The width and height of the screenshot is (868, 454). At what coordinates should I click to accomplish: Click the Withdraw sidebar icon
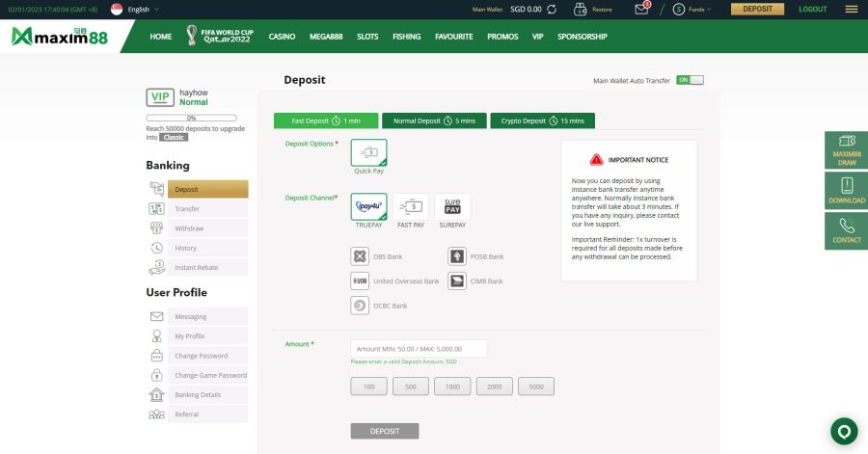156,227
